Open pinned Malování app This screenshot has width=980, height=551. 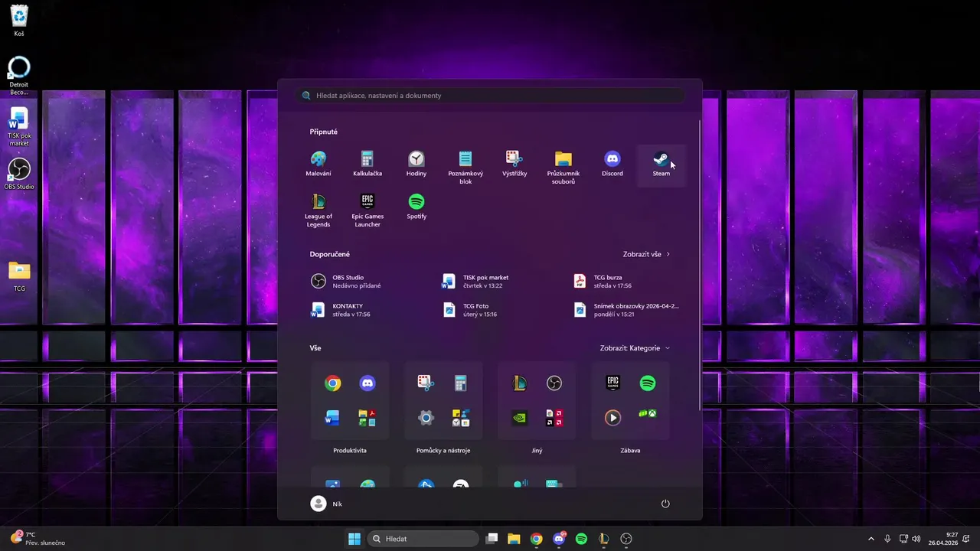pyautogui.click(x=318, y=164)
